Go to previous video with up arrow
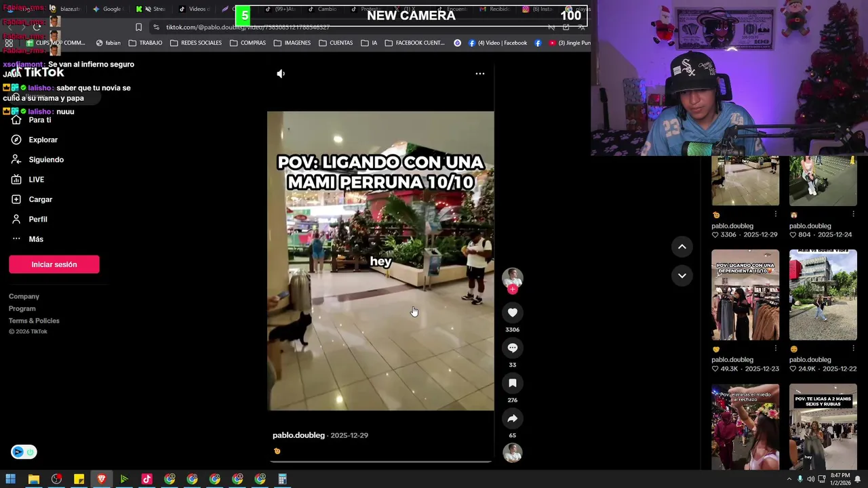The width and height of the screenshot is (868, 488). tap(682, 247)
